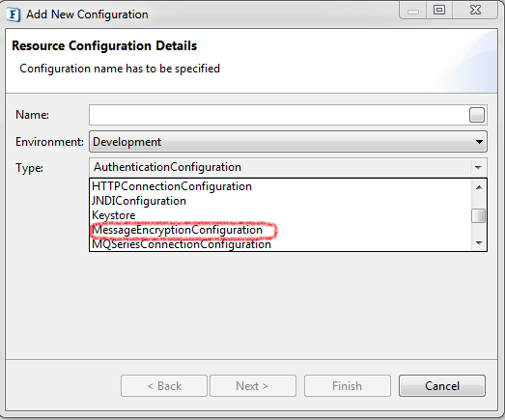Click the Cancel button
The image size is (505, 420).
tap(442, 386)
